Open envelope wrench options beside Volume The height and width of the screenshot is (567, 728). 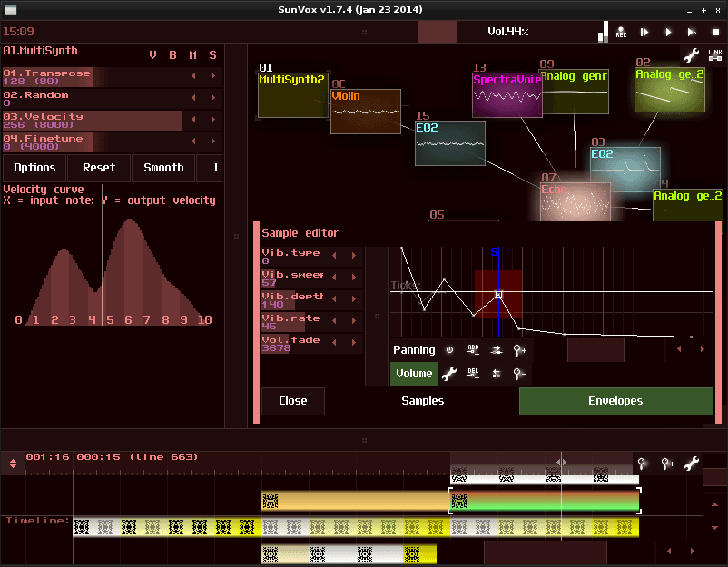(x=449, y=374)
